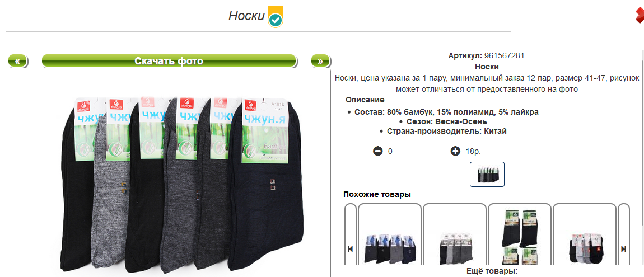
Task: Click the Похожие товары heading
Action: coord(377,195)
